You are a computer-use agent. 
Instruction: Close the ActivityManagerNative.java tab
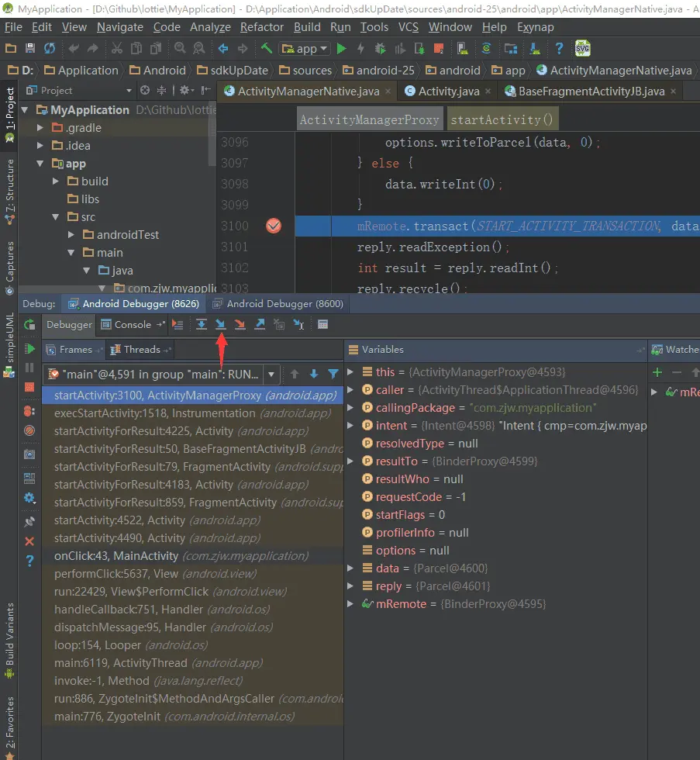point(388,92)
